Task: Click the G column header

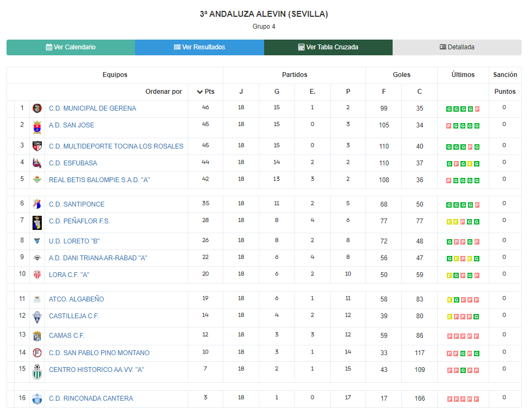Action: [277, 92]
